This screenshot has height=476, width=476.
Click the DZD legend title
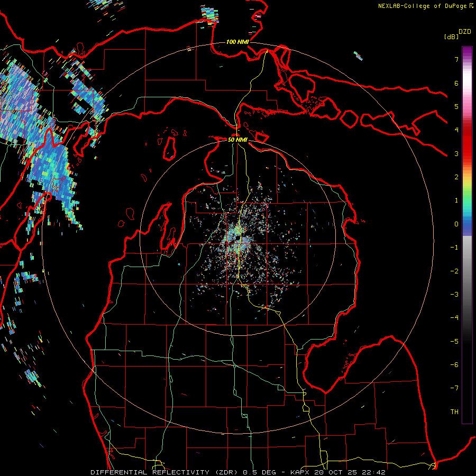coord(465,32)
